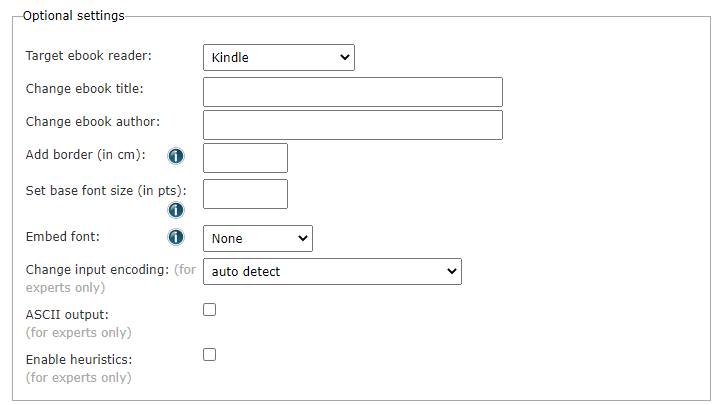Tick the Enable heuristics checkbox

210,354
